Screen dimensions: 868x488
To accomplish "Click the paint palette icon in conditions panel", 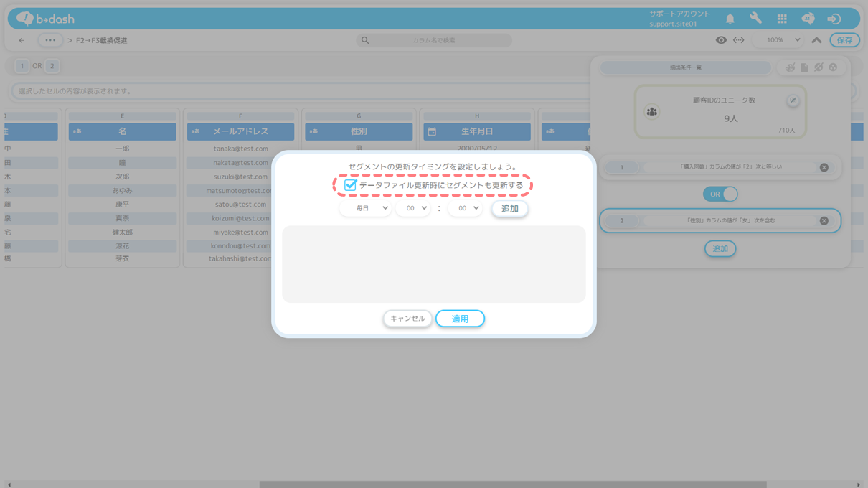I will (x=790, y=67).
